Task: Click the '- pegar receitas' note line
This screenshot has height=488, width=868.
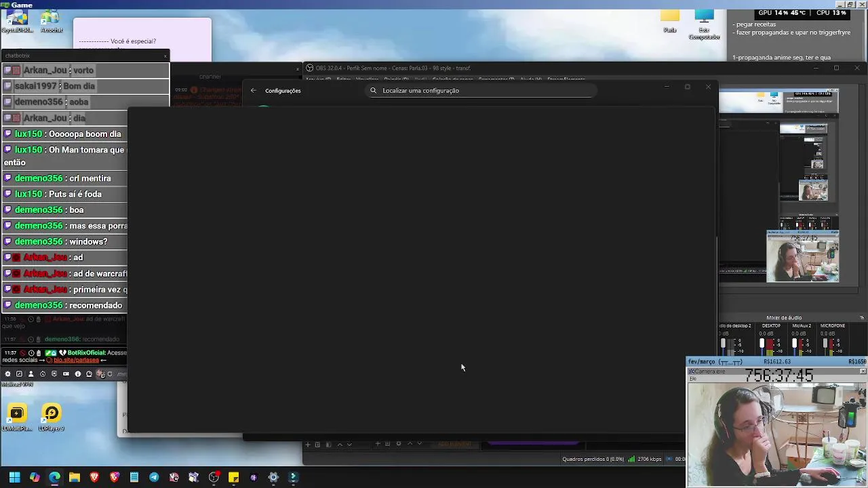Action: (754, 24)
